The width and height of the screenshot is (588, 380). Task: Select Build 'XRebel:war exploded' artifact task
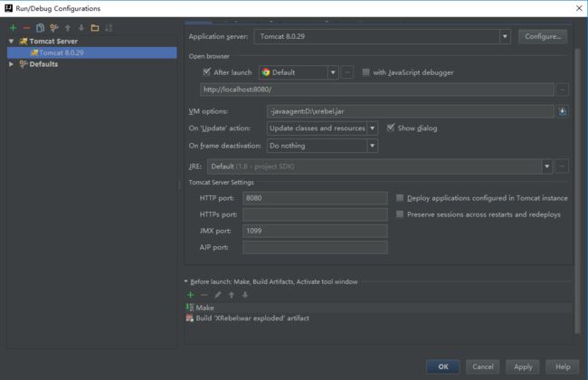pyautogui.click(x=379, y=318)
